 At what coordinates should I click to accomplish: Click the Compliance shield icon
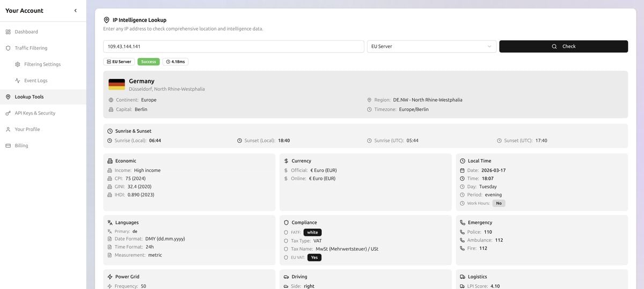click(287, 222)
